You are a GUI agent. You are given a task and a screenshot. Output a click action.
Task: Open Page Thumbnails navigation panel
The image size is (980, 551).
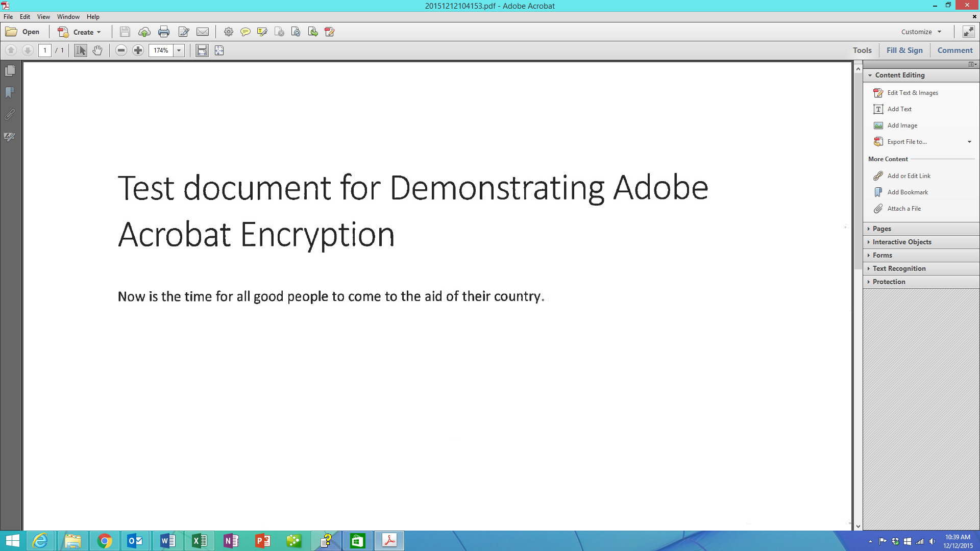[10, 71]
